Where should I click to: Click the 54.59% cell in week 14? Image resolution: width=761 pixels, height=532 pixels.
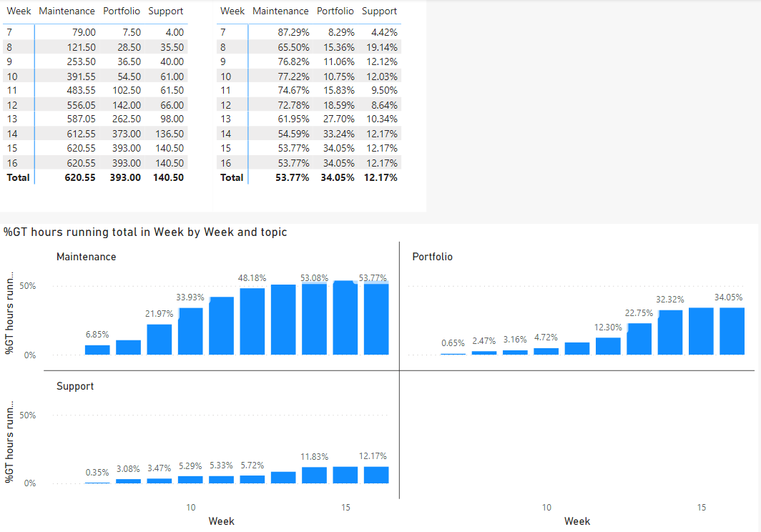[294, 134]
